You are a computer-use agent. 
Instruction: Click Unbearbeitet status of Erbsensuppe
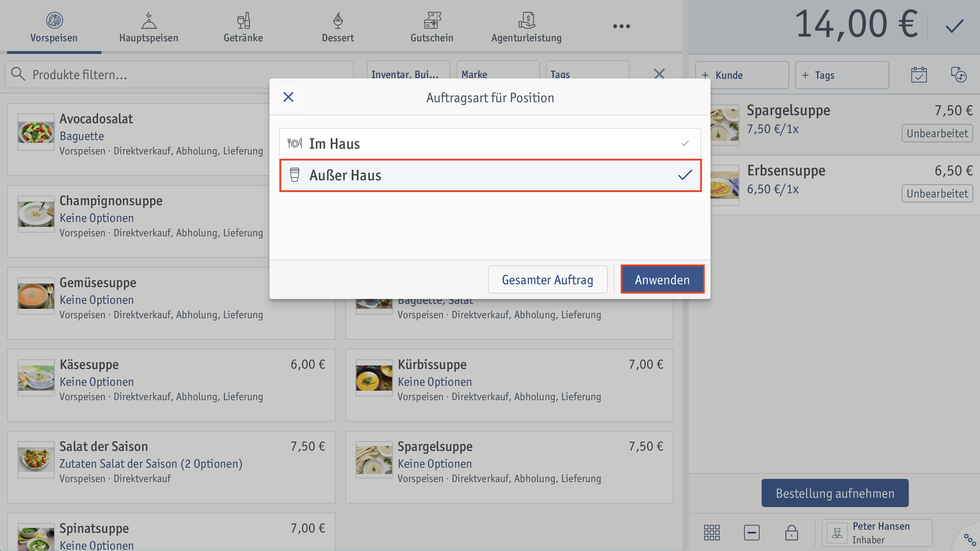pos(937,193)
